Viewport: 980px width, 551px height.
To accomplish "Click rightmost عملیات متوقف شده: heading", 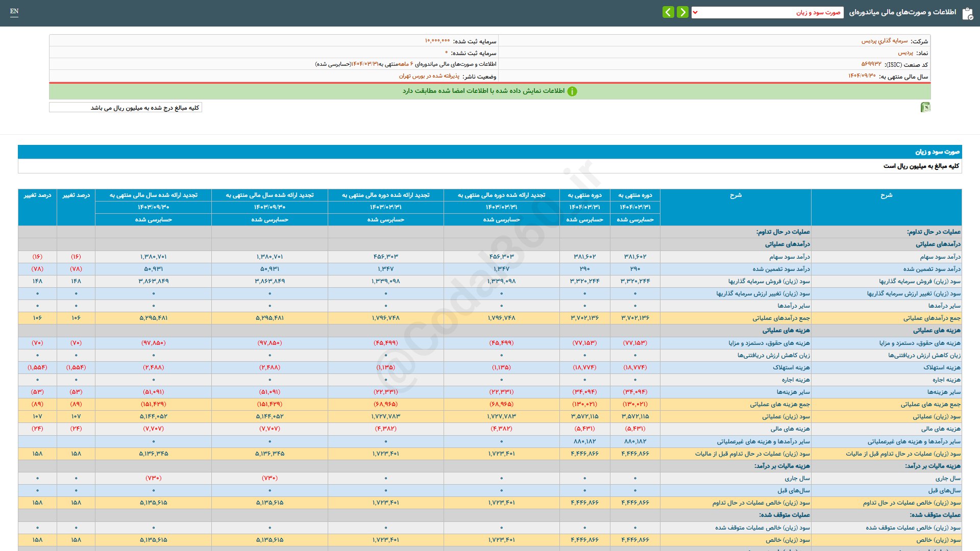I will (935, 515).
